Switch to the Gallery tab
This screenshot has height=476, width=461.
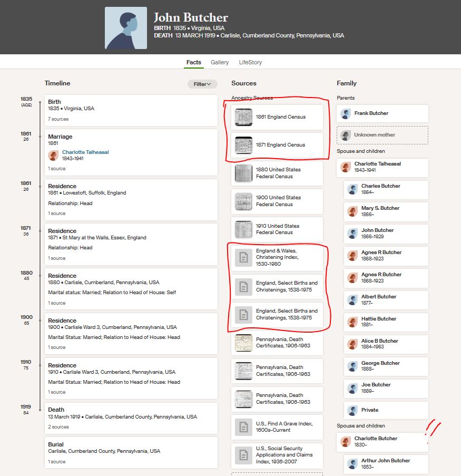(220, 62)
